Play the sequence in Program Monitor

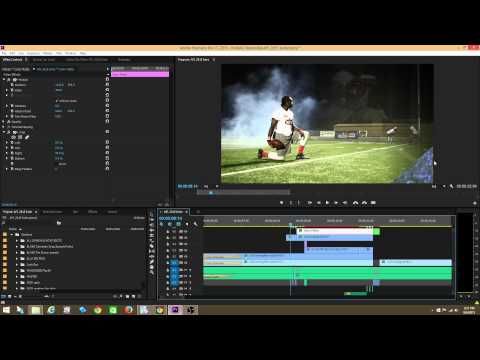coord(327,203)
